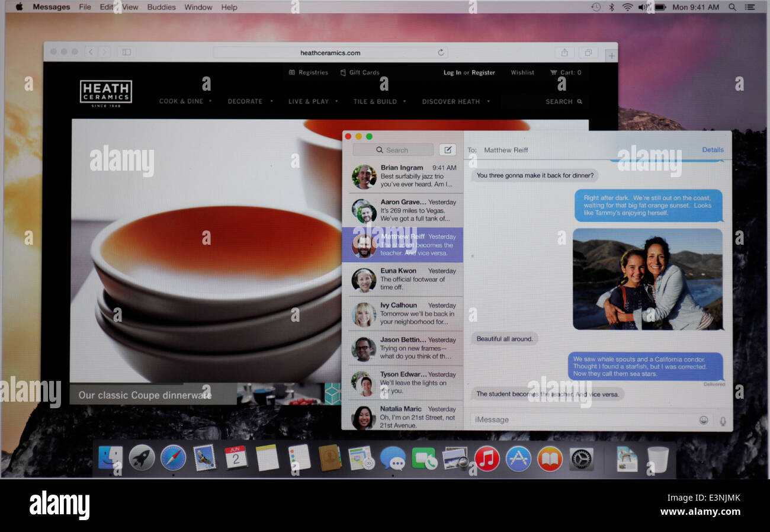
Task: Select Ivy Calhoun conversation
Action: pos(403,314)
